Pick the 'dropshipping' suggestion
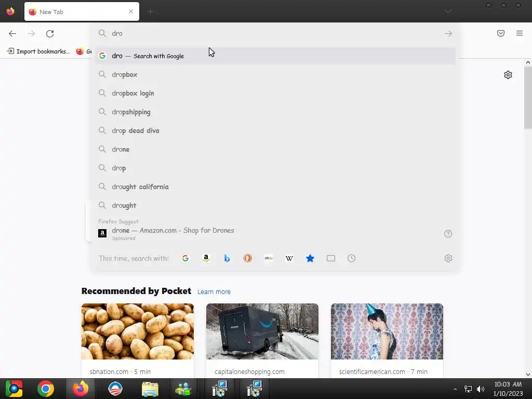Screen dimensions: 532x399 pos(275,112)
